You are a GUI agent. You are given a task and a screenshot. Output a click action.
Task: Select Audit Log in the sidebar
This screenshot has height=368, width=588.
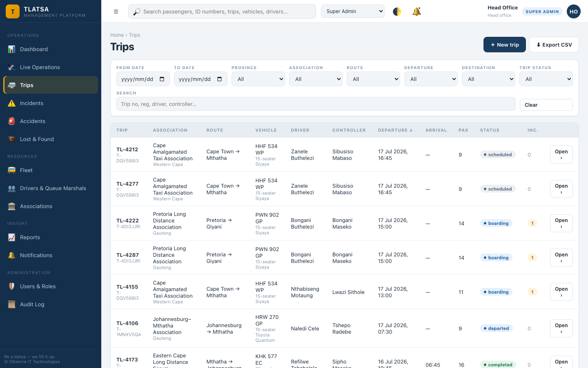[51, 304]
